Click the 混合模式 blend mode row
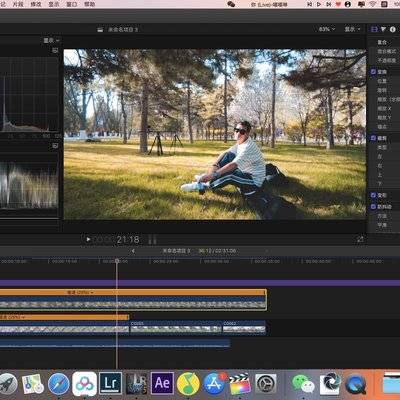 [387, 51]
